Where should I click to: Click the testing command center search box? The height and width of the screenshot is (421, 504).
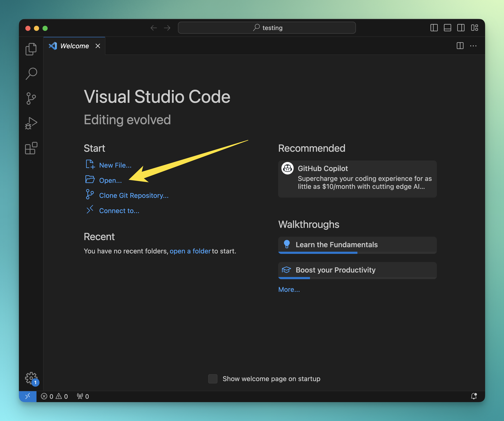pos(267,28)
